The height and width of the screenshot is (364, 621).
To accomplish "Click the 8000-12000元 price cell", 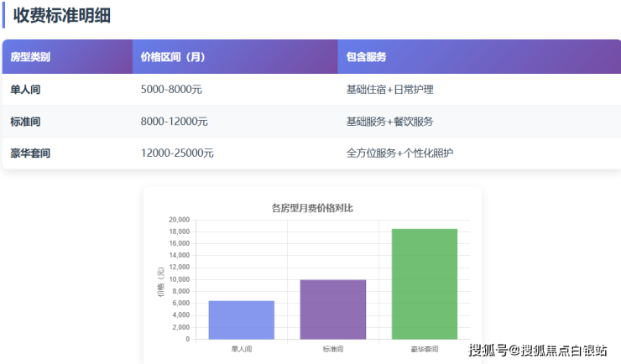I will pos(174,122).
